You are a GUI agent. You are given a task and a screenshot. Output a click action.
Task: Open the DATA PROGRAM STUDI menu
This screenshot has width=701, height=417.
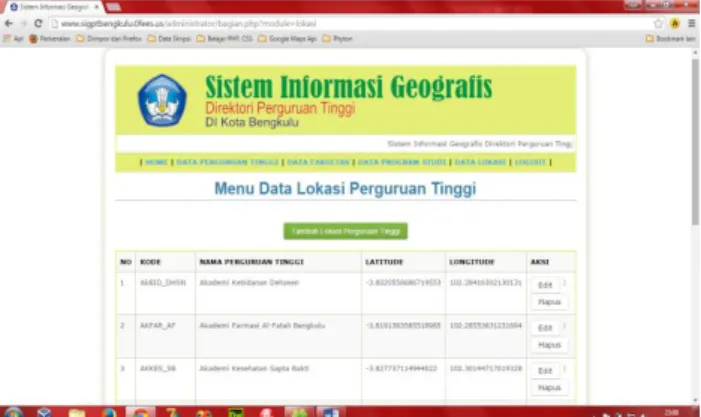[x=402, y=162]
